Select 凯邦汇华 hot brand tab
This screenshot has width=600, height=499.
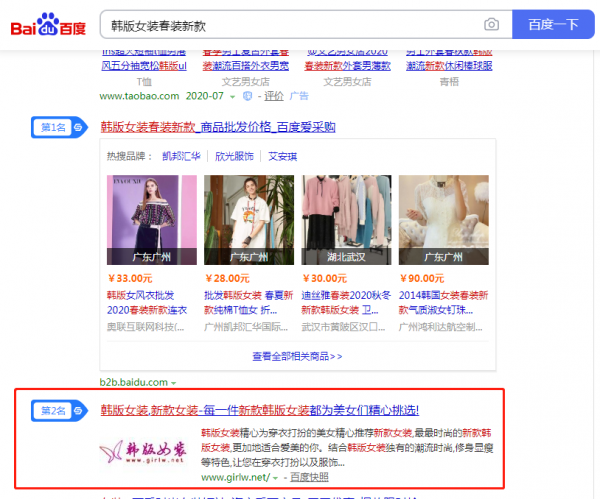point(181,157)
